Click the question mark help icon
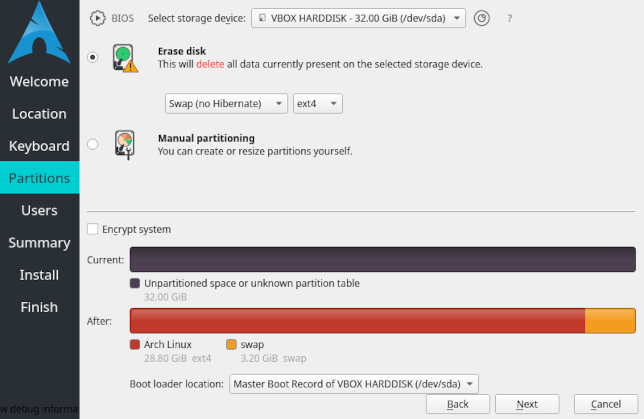Viewport: 644px width, 419px height. [510, 18]
